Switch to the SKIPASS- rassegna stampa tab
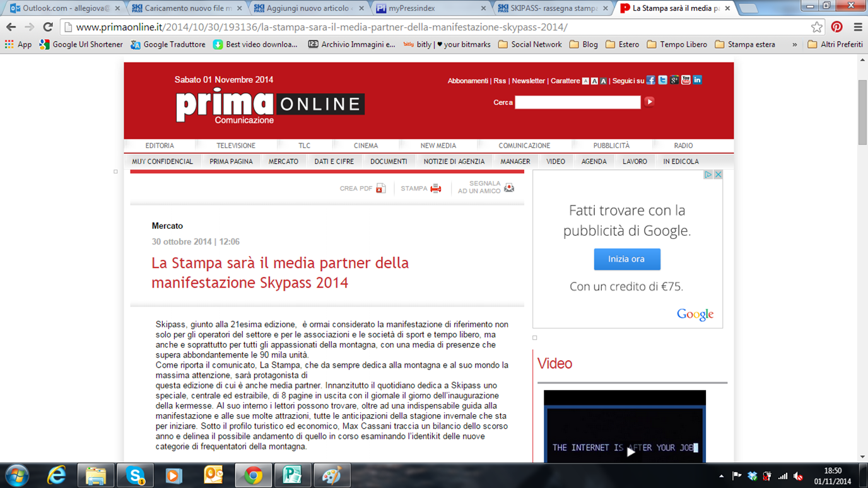868x488 pixels. coord(553,8)
